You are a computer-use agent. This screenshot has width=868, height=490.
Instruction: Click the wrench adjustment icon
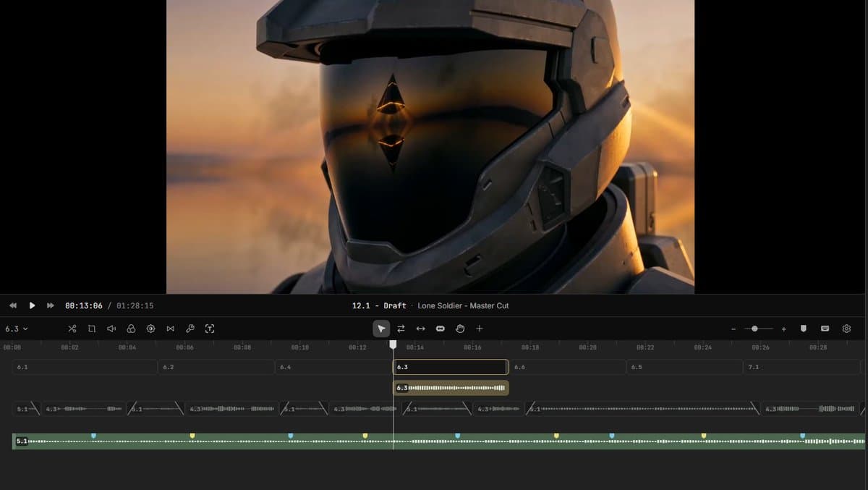pos(190,329)
